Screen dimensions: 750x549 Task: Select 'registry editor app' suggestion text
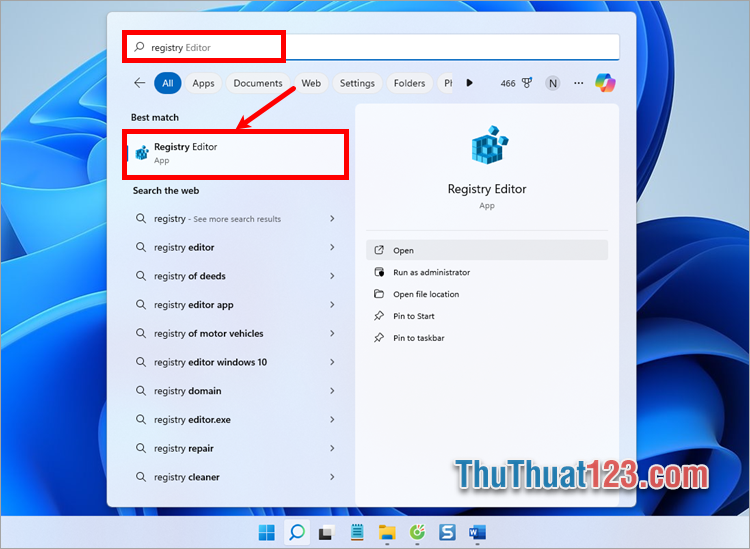click(194, 305)
